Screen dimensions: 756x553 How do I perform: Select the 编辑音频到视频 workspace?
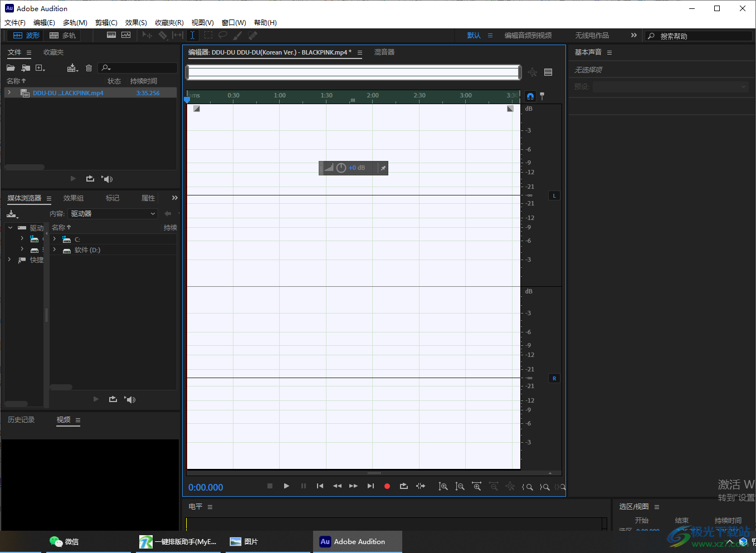point(528,35)
